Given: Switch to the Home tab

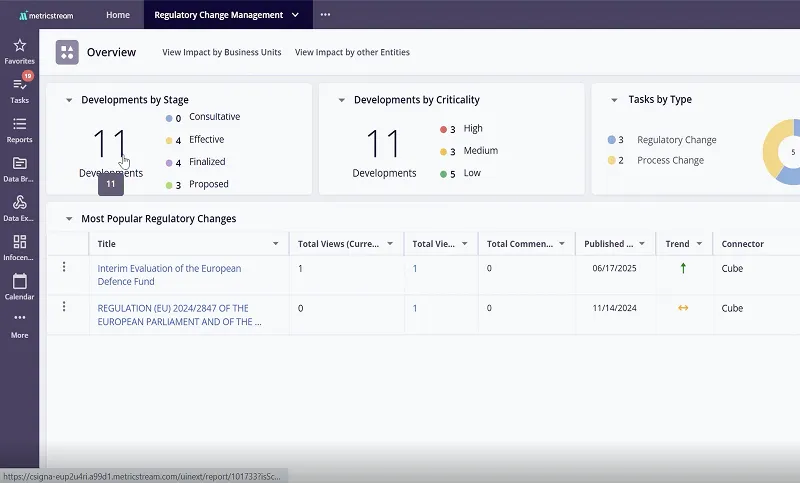Looking at the screenshot, I should pyautogui.click(x=118, y=15).
